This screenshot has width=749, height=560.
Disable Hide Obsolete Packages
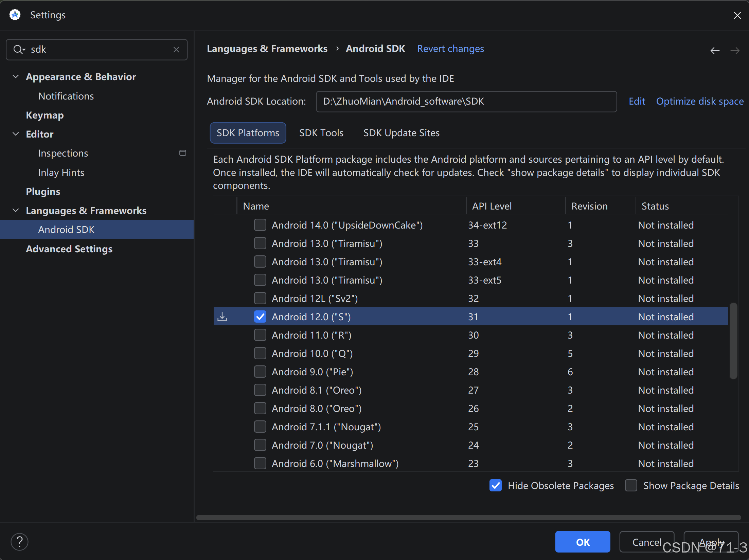[x=496, y=485]
